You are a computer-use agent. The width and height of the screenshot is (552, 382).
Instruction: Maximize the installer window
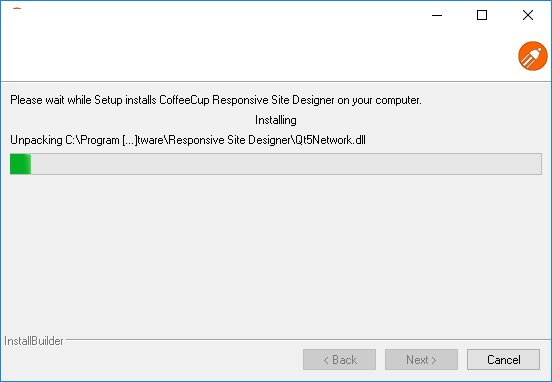click(x=482, y=15)
